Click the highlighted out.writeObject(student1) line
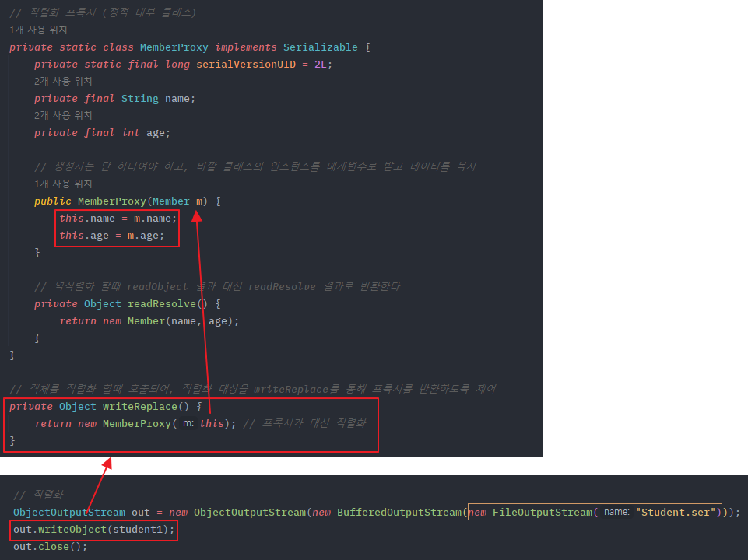This screenshot has width=748, height=560. click(x=93, y=529)
